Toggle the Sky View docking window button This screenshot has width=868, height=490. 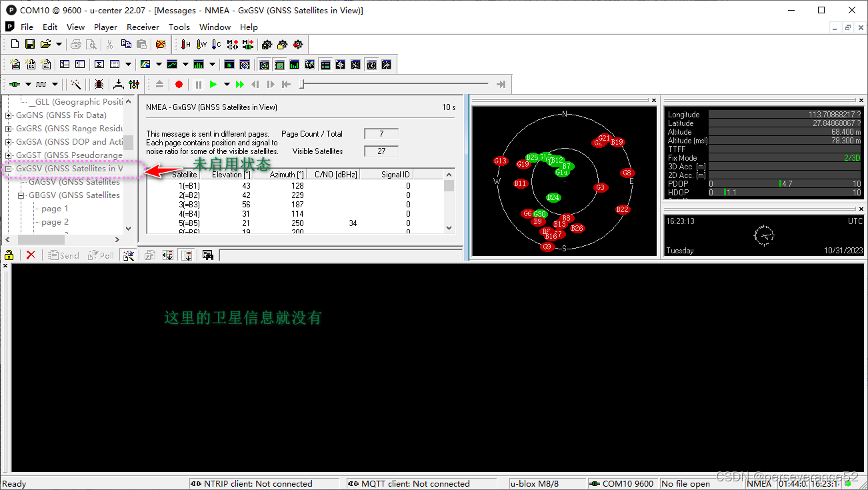264,64
